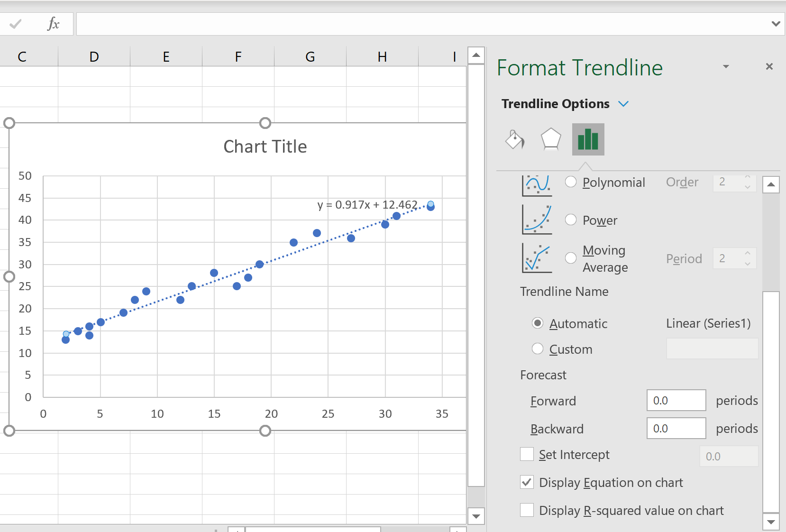Enable Display R-squared value on chart
Viewport: 786px width, 532px height.
pos(527,510)
